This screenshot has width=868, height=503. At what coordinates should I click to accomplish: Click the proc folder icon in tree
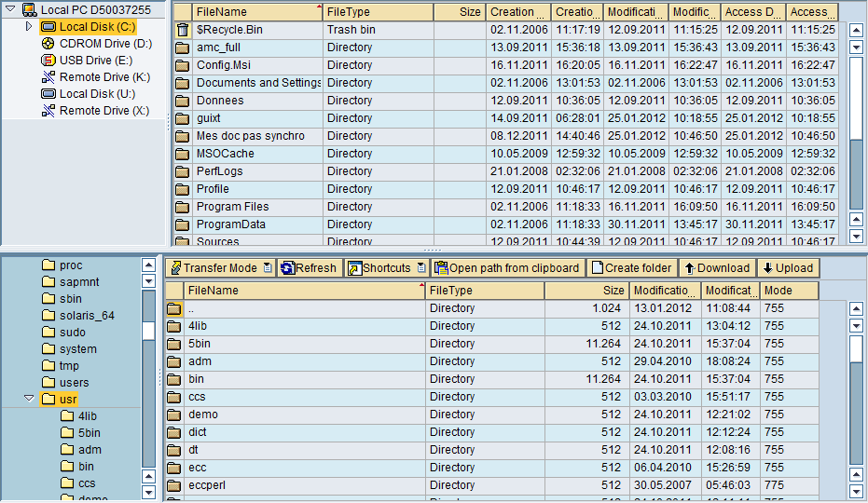click(x=49, y=265)
